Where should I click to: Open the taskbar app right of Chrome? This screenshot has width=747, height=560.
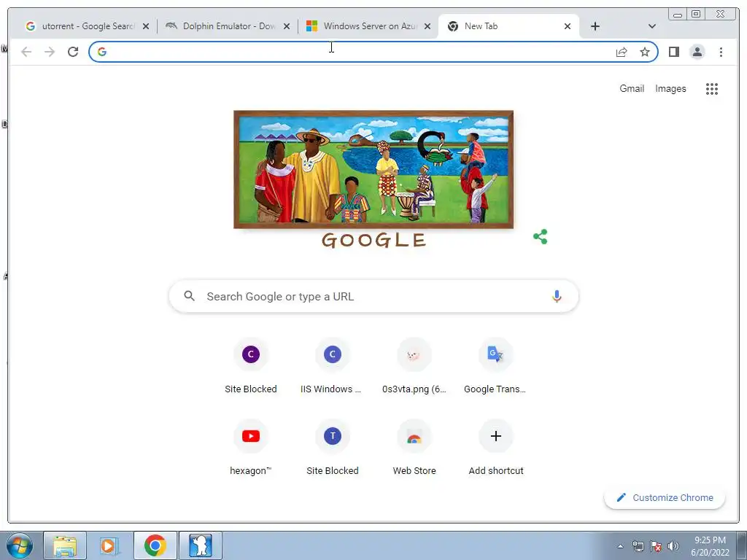tap(200, 545)
